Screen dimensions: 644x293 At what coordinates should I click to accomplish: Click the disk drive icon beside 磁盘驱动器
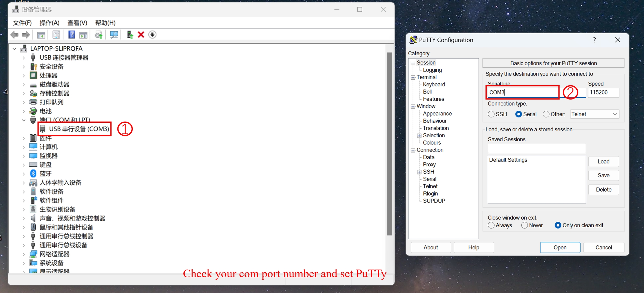[x=33, y=85]
